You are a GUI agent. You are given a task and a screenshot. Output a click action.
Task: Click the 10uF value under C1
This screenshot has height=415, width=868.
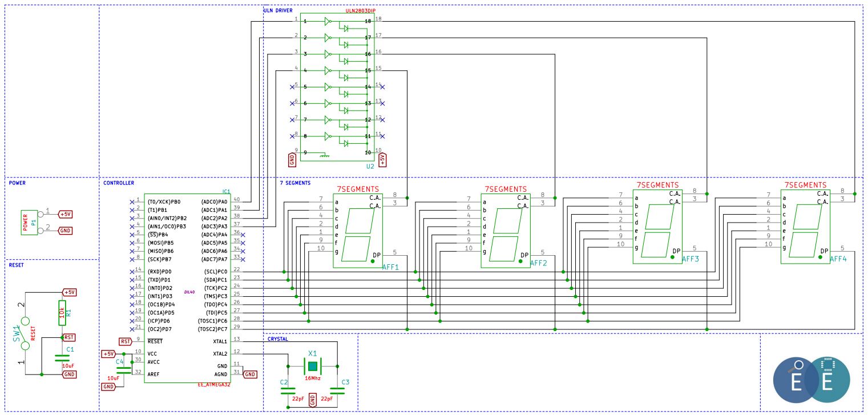(x=68, y=365)
